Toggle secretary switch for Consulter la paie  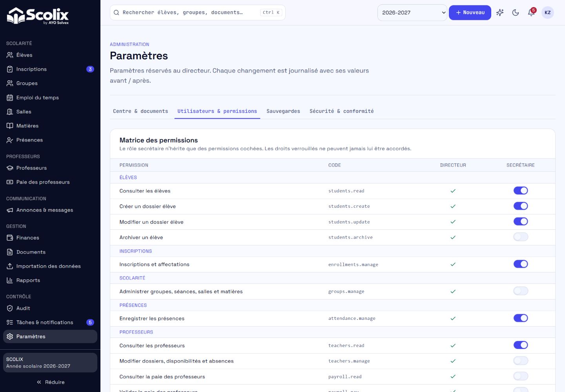(521, 376)
